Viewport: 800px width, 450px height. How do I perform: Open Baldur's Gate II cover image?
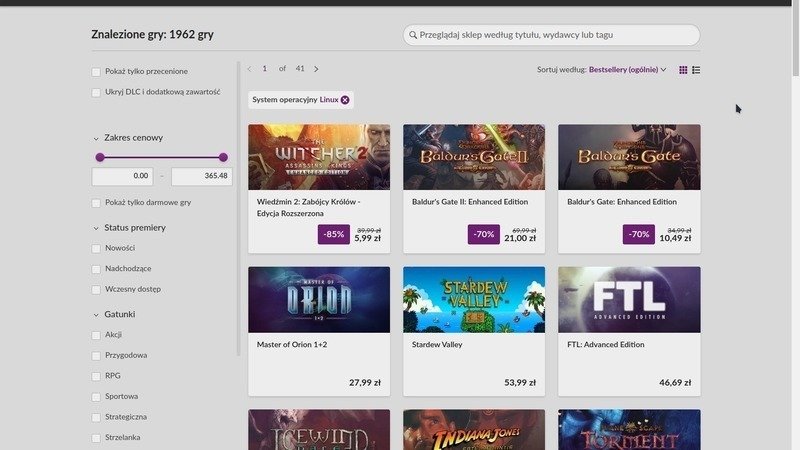[474, 157]
